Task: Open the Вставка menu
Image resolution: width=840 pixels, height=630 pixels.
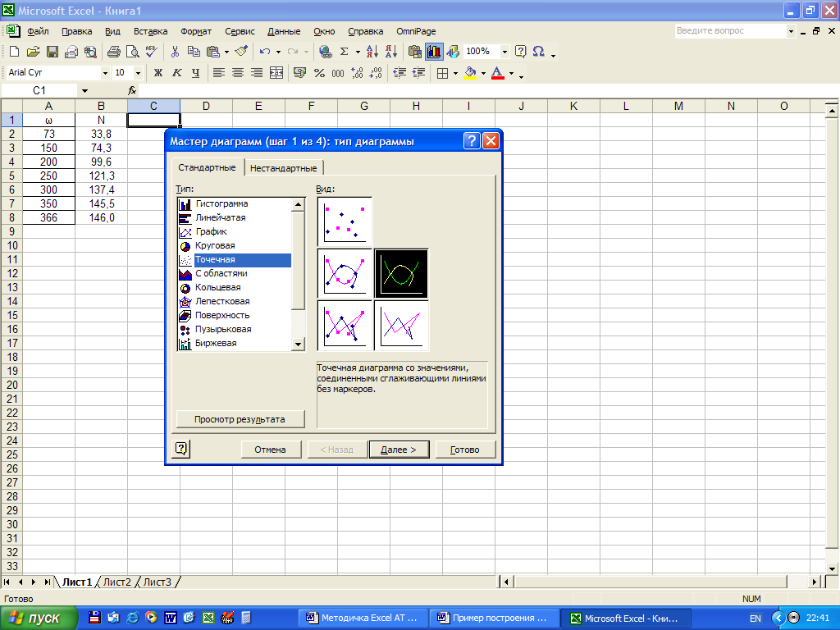Action: pos(151,31)
